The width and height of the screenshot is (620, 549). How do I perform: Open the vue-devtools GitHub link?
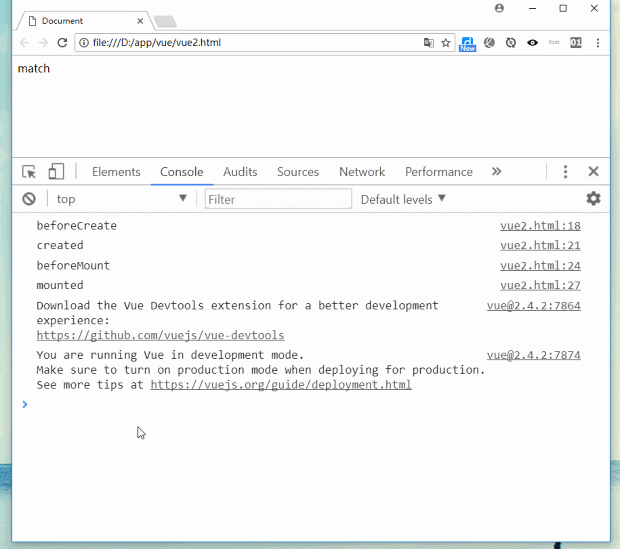tap(160, 336)
